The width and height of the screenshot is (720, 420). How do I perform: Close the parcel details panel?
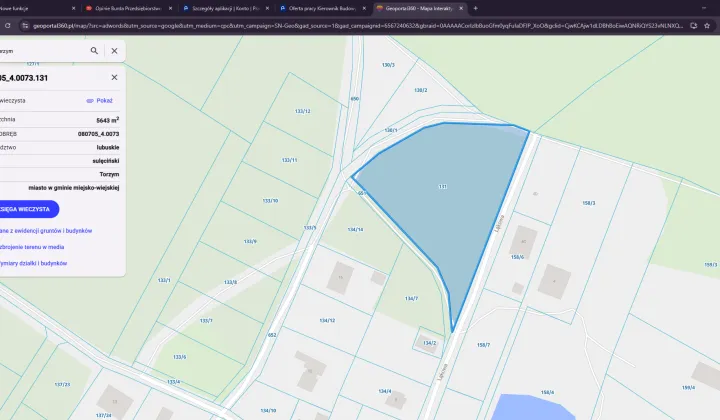coord(114,77)
